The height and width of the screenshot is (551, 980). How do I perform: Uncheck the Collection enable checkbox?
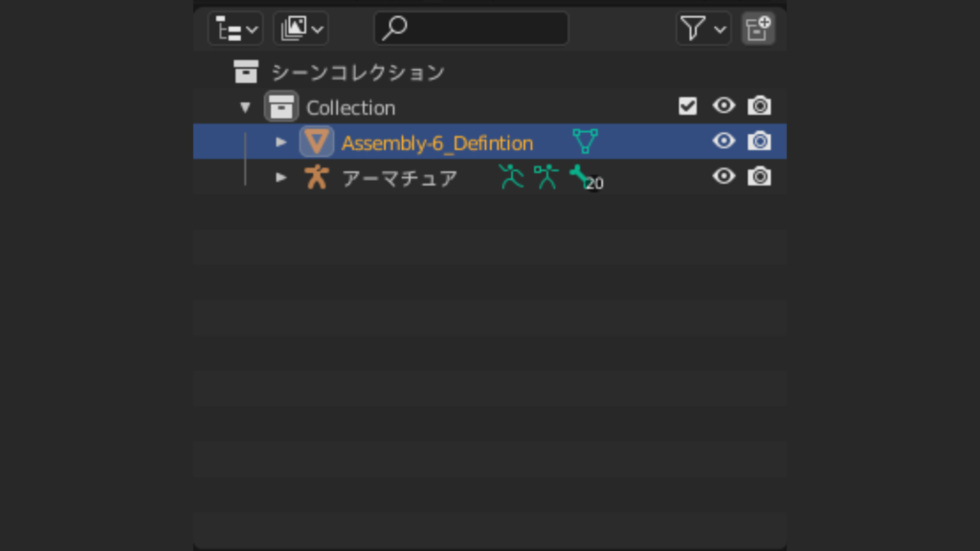(687, 106)
